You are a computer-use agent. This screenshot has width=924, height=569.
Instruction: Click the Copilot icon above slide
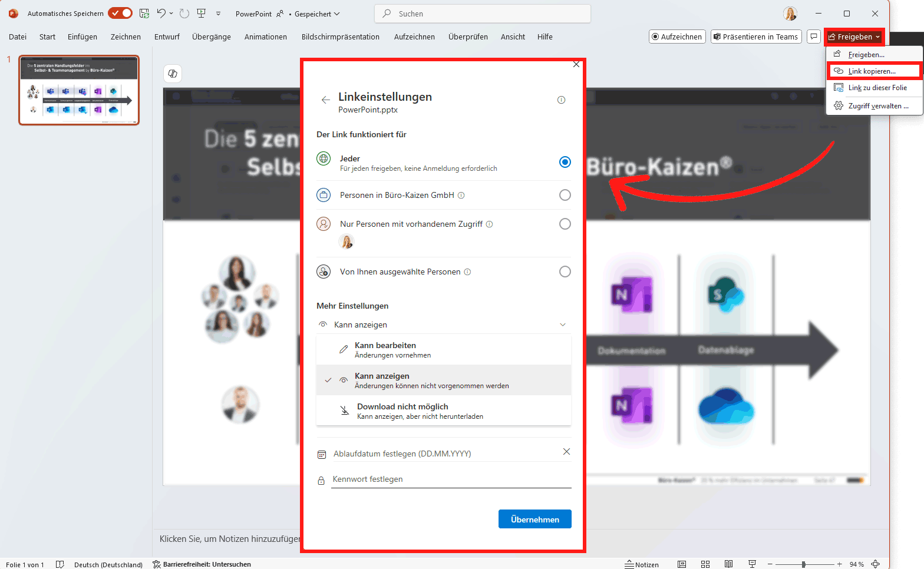173,74
